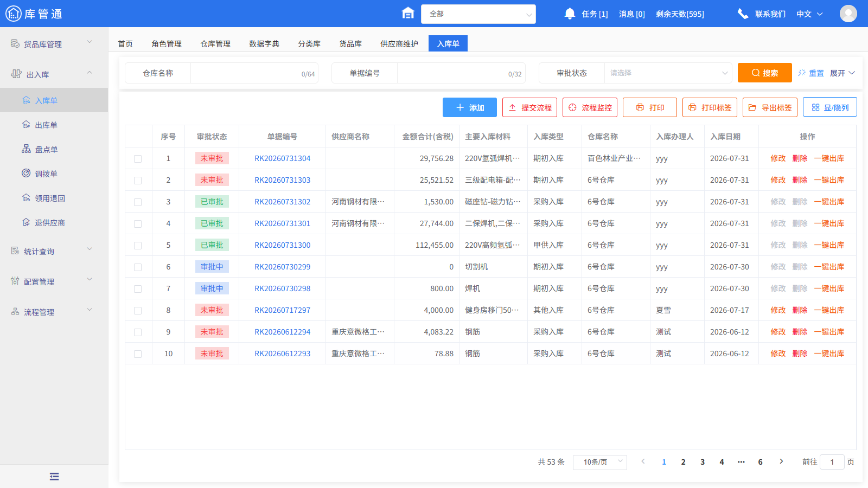Viewport: 868px width, 488px height.
Task: Click the pagination ellipsis icon
Action: tap(741, 462)
